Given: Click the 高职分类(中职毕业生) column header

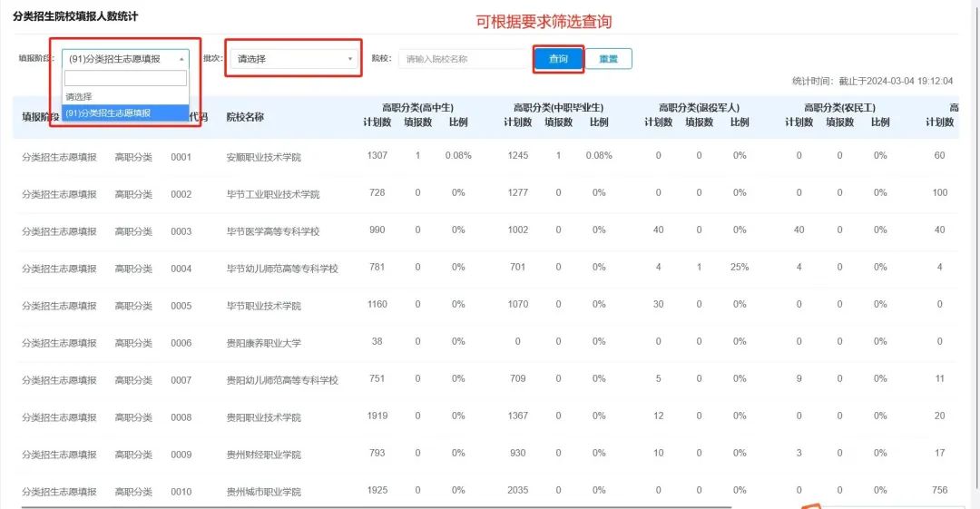Looking at the screenshot, I should [x=557, y=108].
